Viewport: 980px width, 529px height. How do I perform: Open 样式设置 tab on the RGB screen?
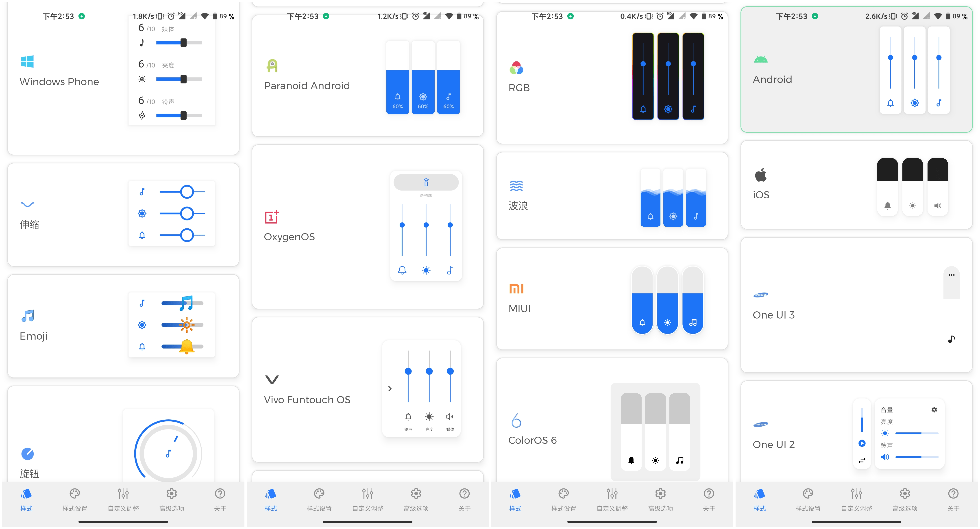(564, 500)
